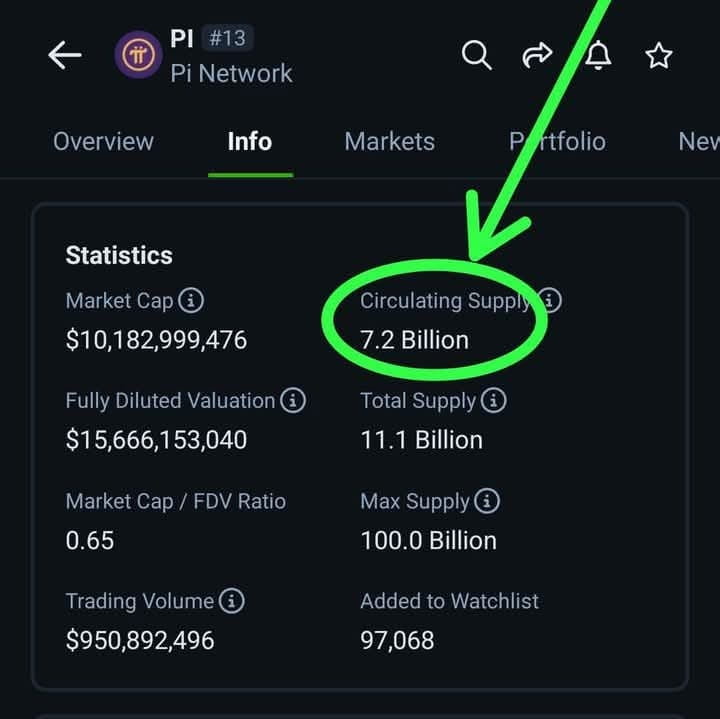Open Trading Volume info icon
Screen dimensions: 720x719
231,601
